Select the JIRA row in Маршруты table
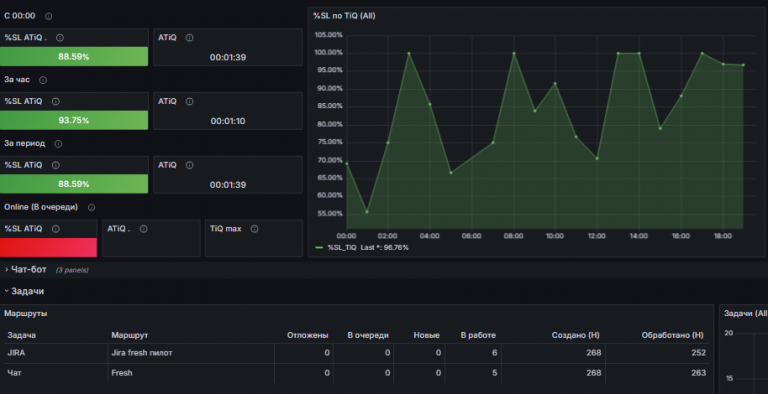Viewport: 768px width, 394px height. click(x=357, y=353)
